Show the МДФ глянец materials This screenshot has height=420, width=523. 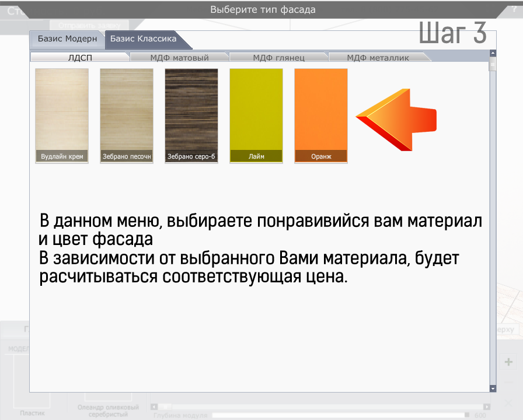click(x=278, y=57)
